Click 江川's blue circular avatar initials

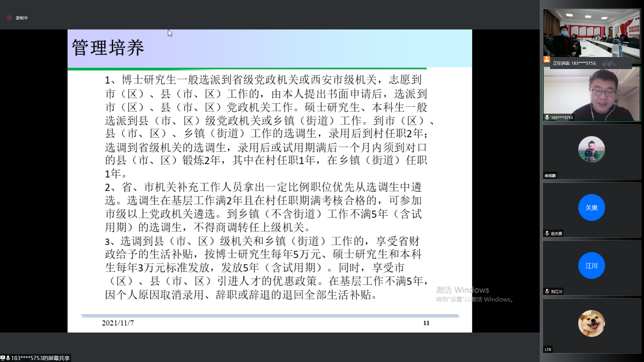click(591, 265)
